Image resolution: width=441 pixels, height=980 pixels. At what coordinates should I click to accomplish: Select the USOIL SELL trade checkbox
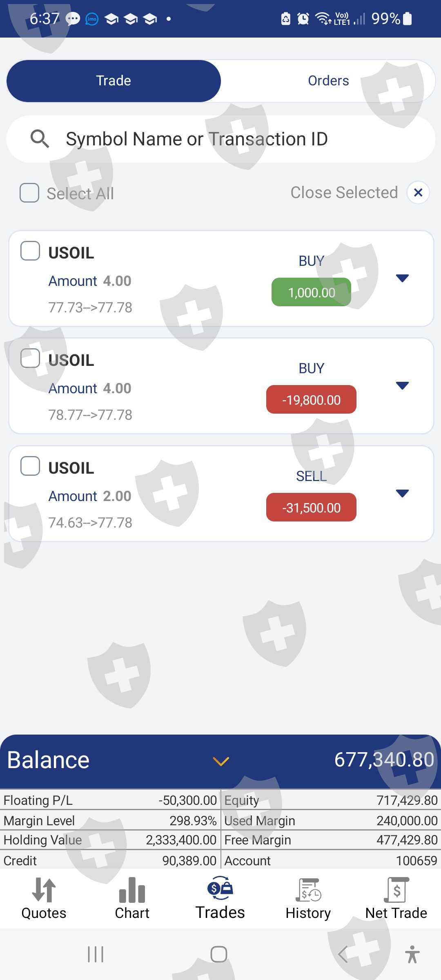pos(30,466)
